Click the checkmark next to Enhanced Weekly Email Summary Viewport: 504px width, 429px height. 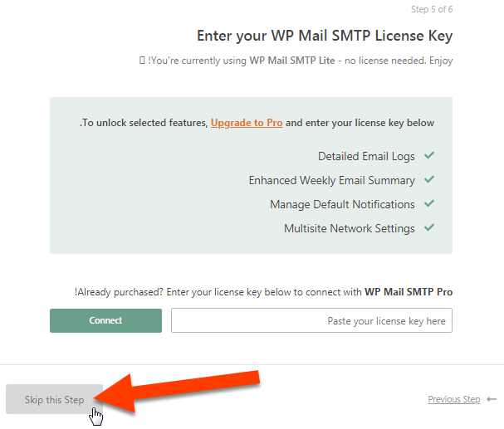[x=429, y=179]
